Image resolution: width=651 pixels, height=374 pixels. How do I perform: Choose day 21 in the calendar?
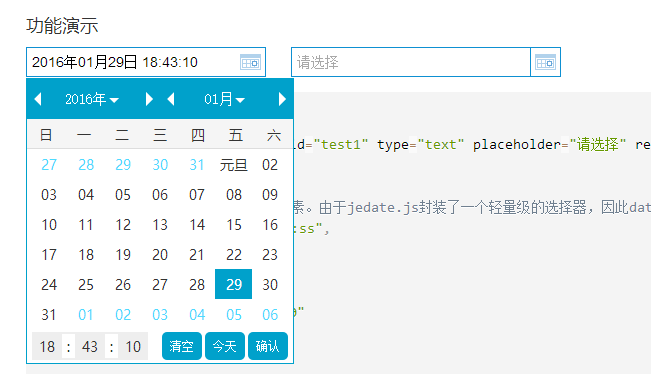[x=197, y=254]
